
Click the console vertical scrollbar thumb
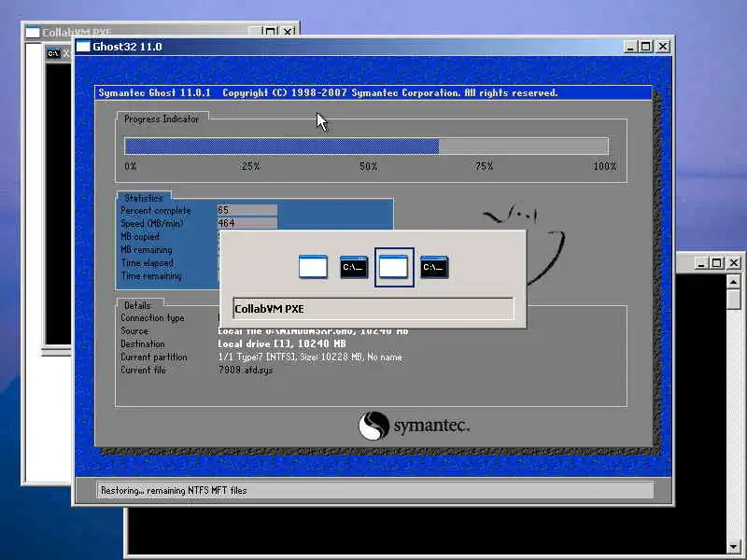click(734, 299)
